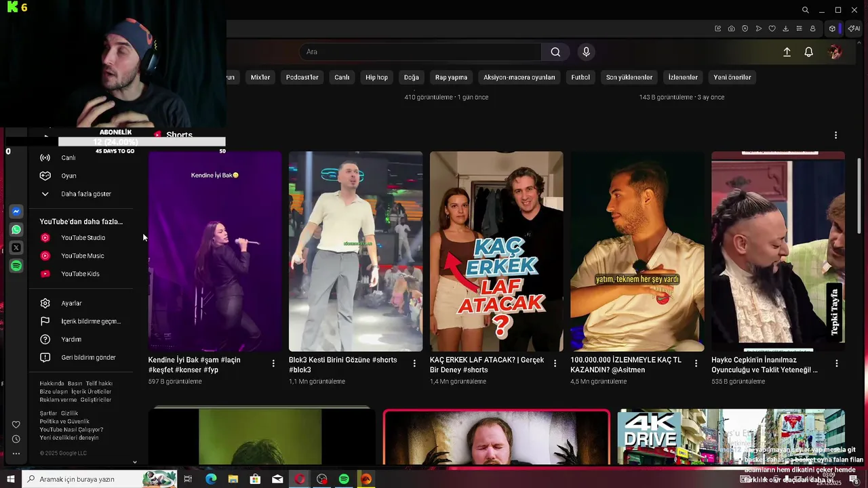868x488 pixels.
Task: Select the Futbol filter chip
Action: 580,77
